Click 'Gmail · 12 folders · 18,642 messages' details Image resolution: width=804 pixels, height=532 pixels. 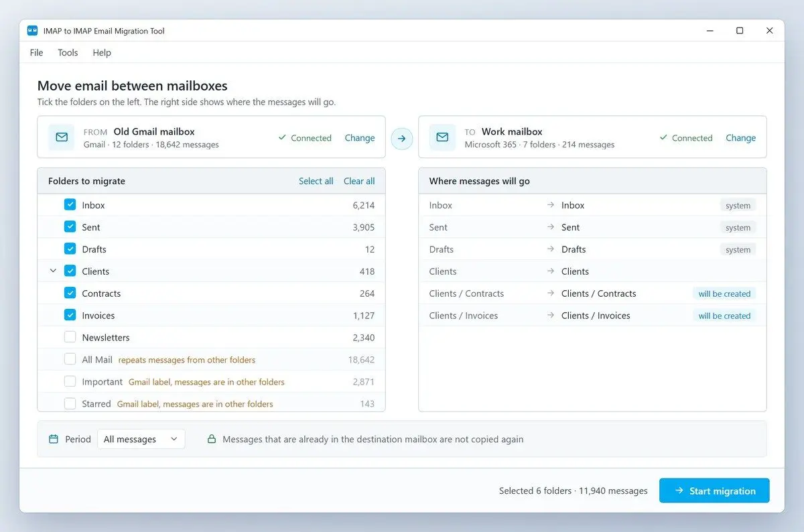[x=151, y=145]
